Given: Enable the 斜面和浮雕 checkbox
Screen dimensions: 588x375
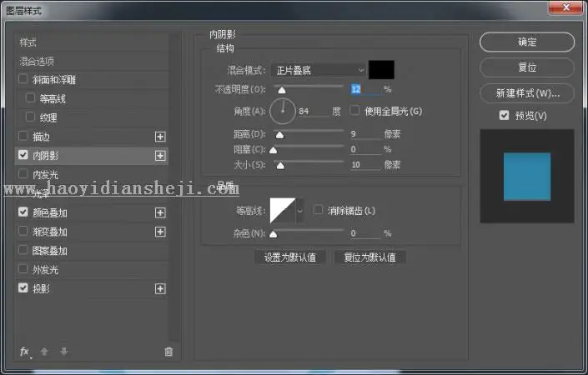Looking at the screenshot, I should 23,79.
